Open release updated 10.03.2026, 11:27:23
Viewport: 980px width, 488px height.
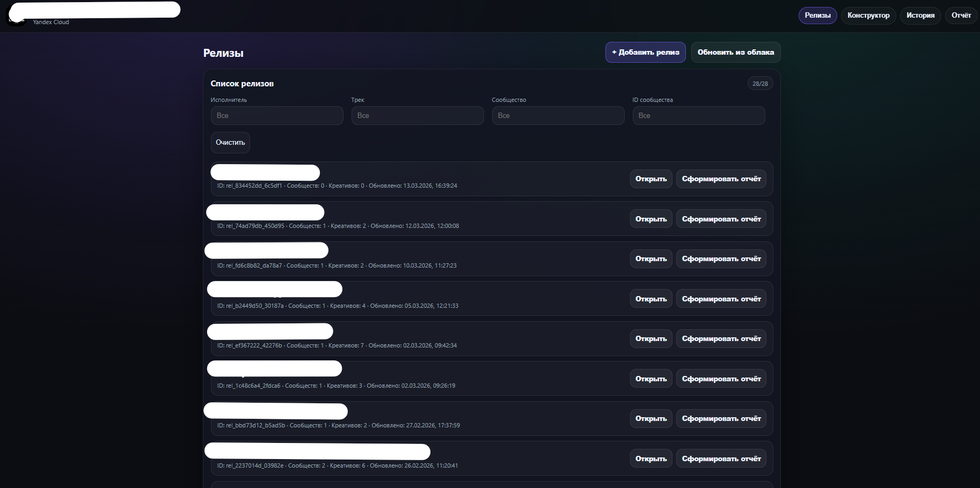650,259
